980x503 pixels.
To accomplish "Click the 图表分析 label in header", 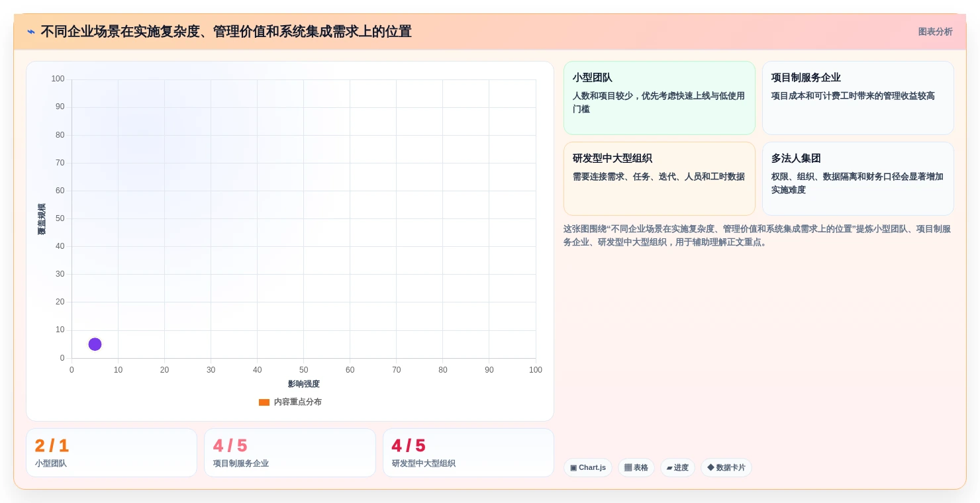I will [935, 32].
